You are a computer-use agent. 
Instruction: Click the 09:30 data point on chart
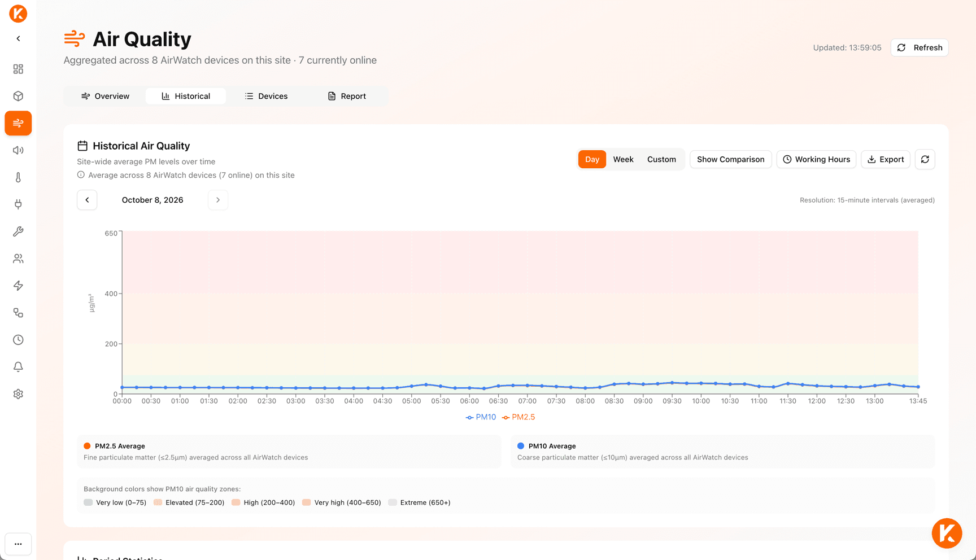coord(672,383)
